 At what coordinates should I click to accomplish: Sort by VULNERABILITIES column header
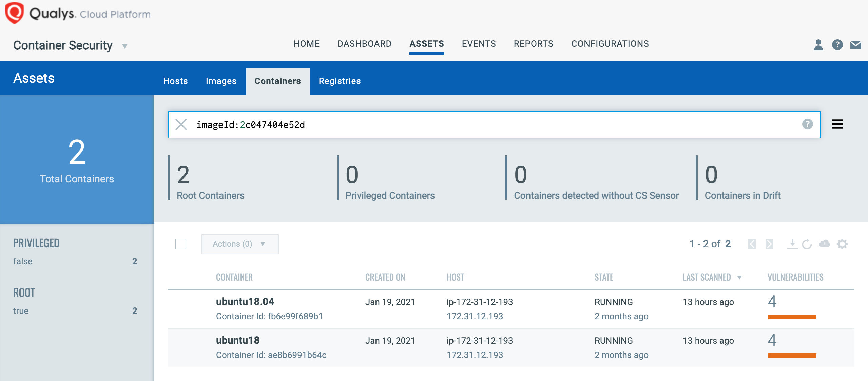795,277
